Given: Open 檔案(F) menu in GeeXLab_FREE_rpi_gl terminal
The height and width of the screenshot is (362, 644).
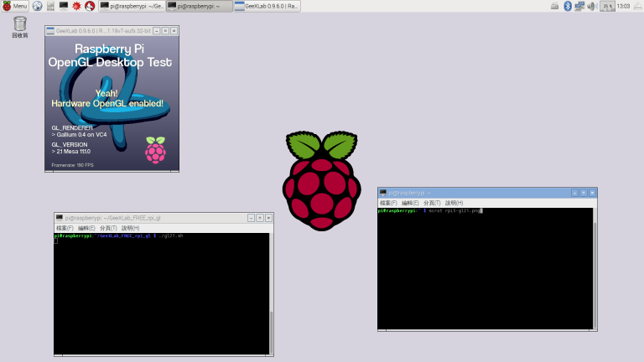Looking at the screenshot, I should point(65,228).
